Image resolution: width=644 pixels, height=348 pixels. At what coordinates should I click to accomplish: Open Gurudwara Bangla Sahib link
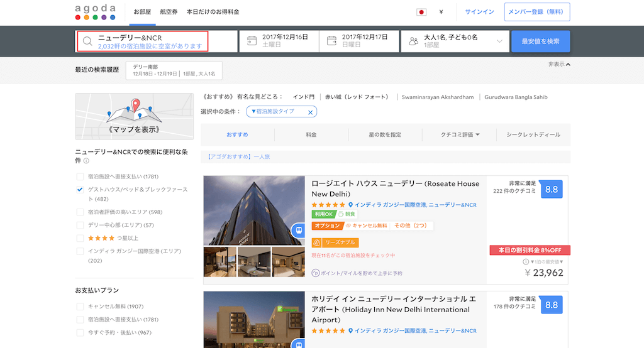[x=516, y=97]
